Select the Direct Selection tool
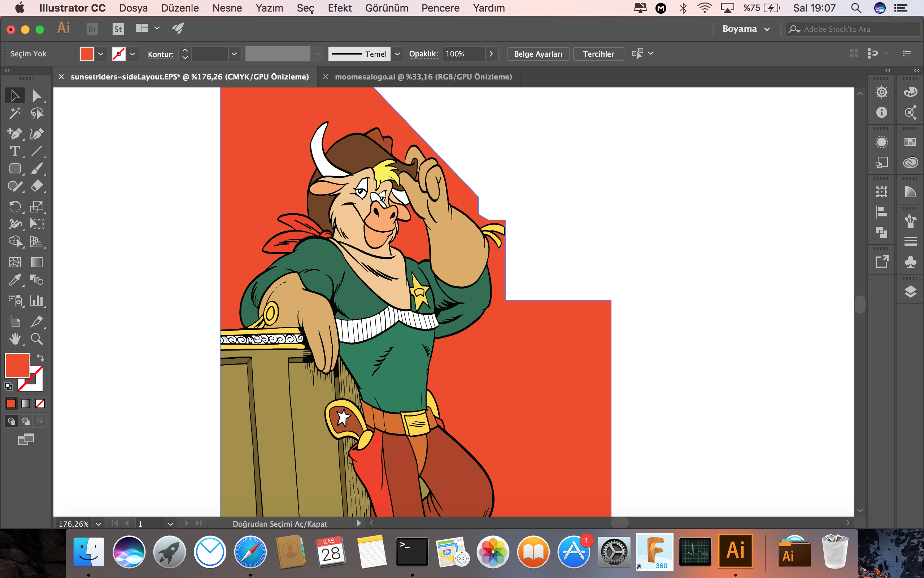Screen dimensions: 924x578 (x=37, y=96)
